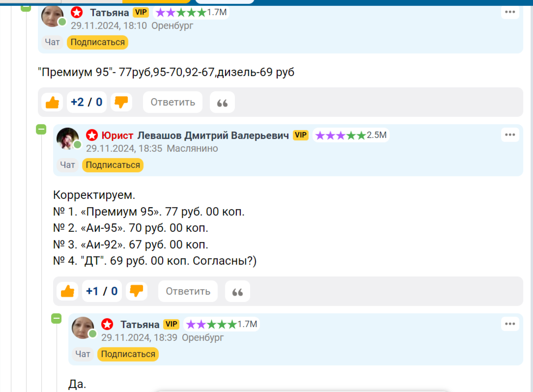Click the thumbs up icon on Татьяна's first comment

point(52,102)
